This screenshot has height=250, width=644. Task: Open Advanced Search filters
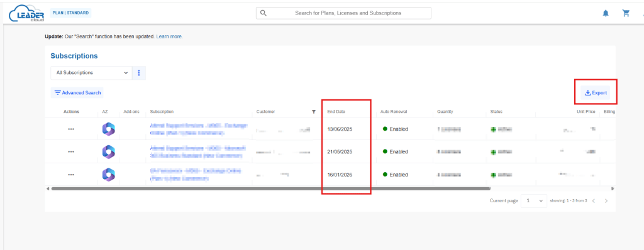tap(77, 93)
